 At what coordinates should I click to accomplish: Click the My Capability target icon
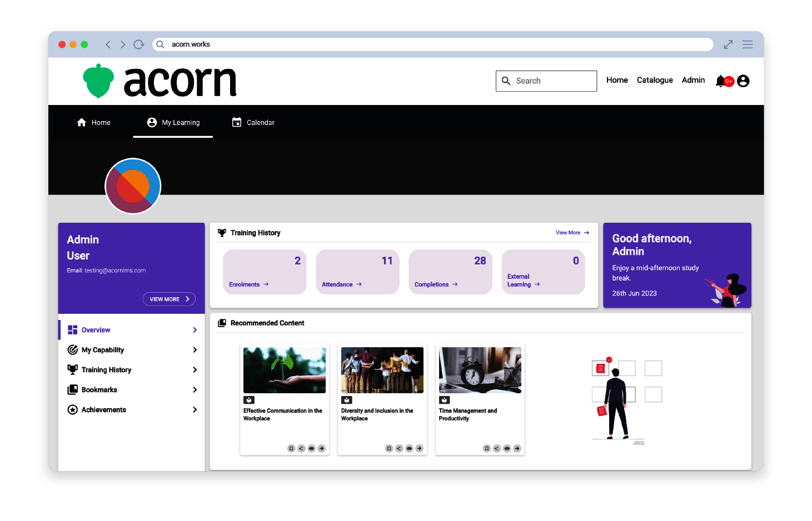point(72,349)
